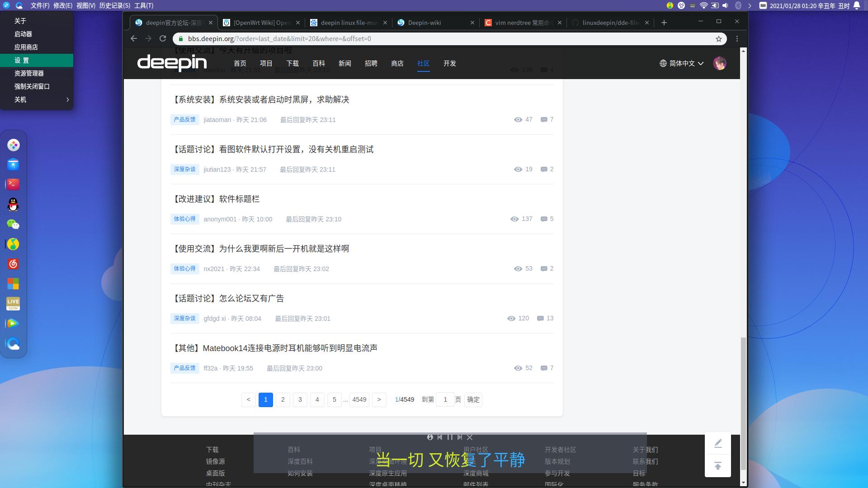Select 设置 in the system menu
868x488 pixels.
coord(22,60)
